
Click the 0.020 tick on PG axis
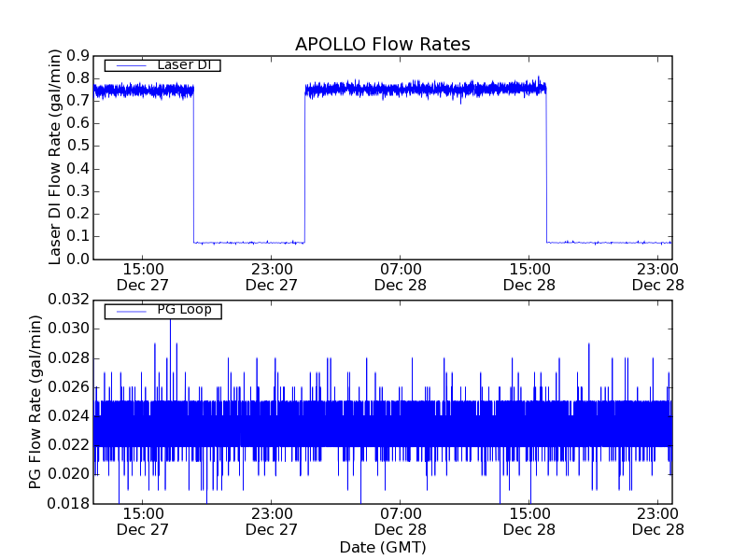click(x=68, y=474)
